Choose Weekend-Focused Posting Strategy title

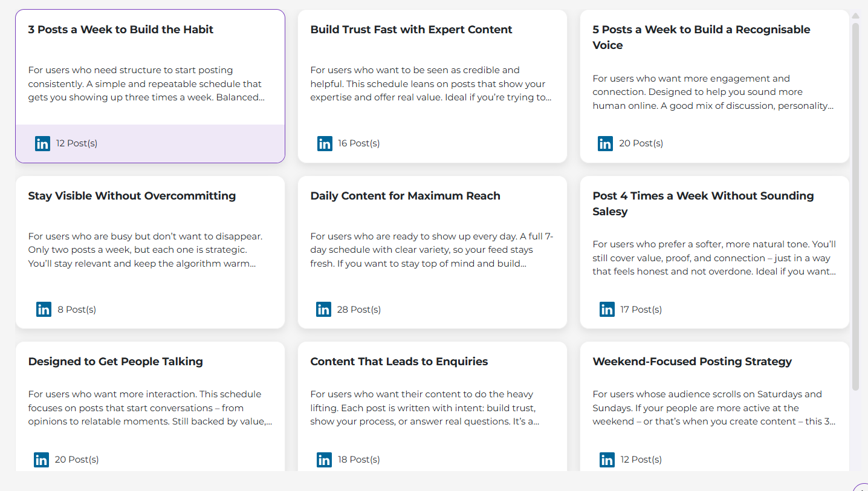tap(692, 362)
